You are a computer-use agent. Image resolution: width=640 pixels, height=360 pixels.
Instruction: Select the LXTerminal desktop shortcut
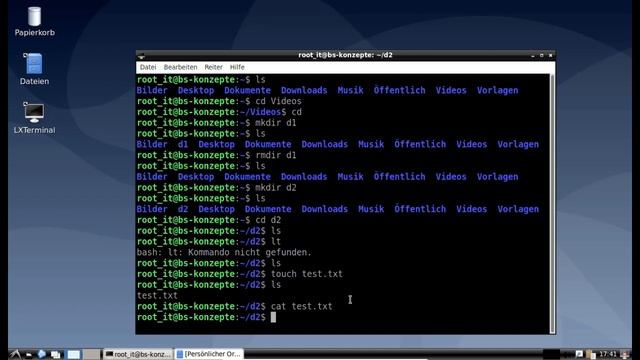pyautogui.click(x=34, y=113)
